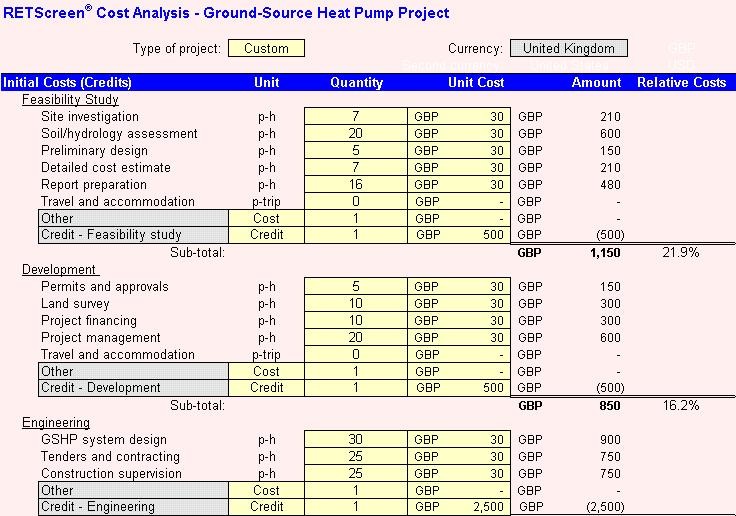The image size is (736, 516).
Task: Open the Currency United Kingdom dropdown
Action: click(x=569, y=48)
